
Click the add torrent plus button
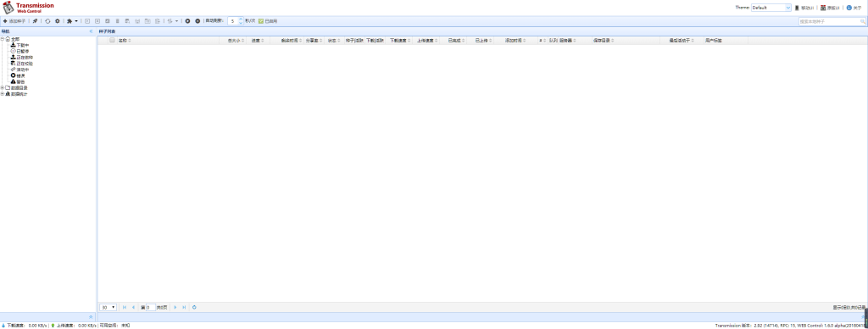click(14, 21)
